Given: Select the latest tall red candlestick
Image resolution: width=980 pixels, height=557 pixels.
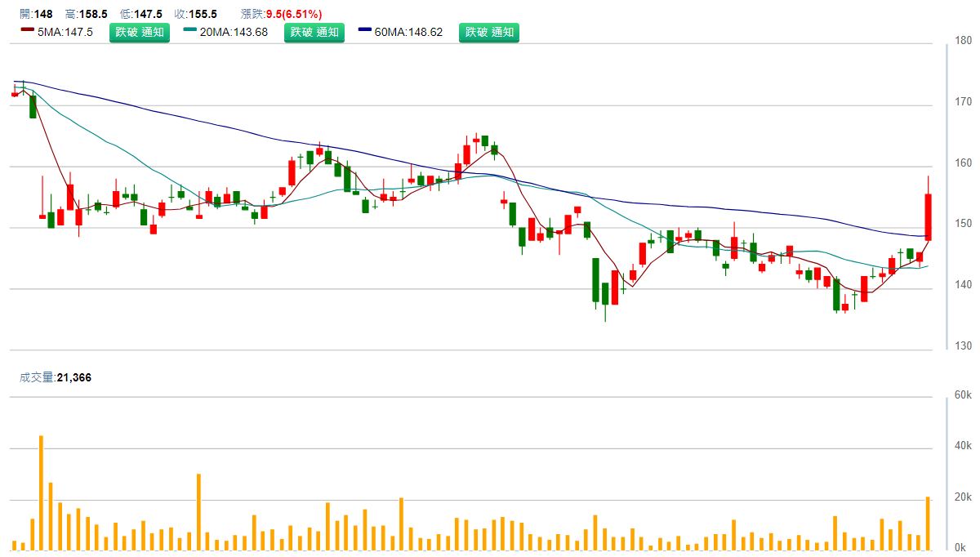Looking at the screenshot, I should (x=928, y=216).
